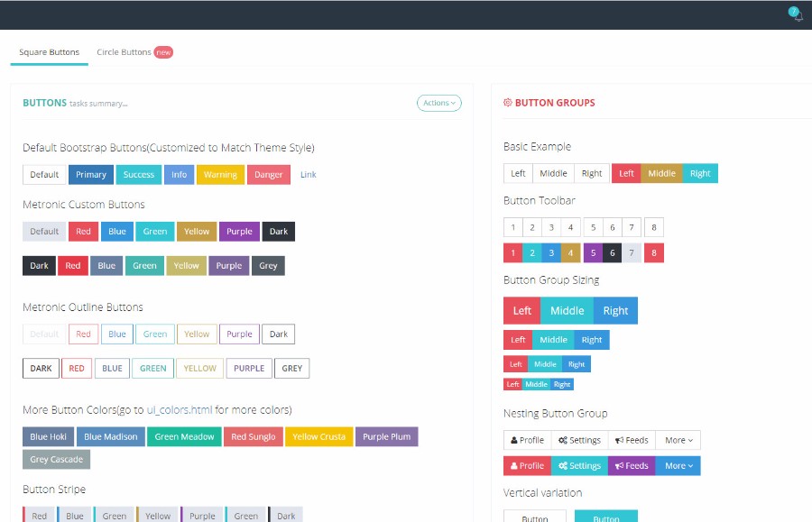Click the Primary bootstrap button

[90, 174]
